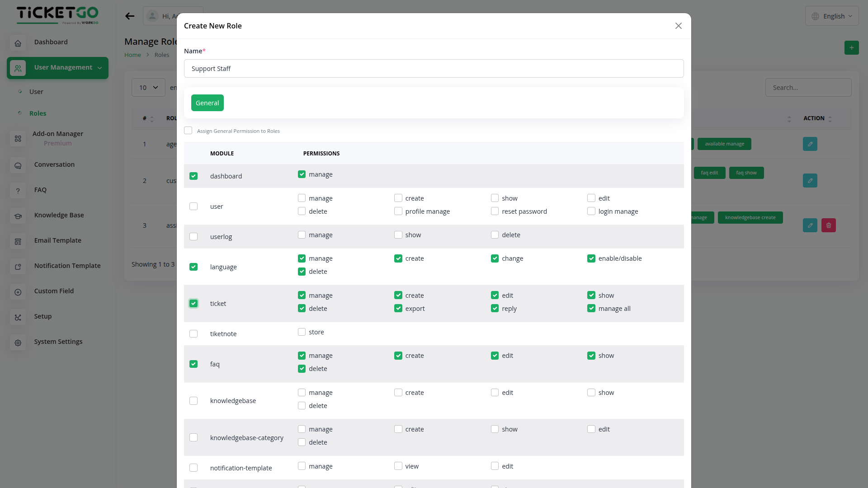Screen dimensions: 868x488
Task: Click the Home breadcrumb link
Action: pyautogui.click(x=132, y=55)
